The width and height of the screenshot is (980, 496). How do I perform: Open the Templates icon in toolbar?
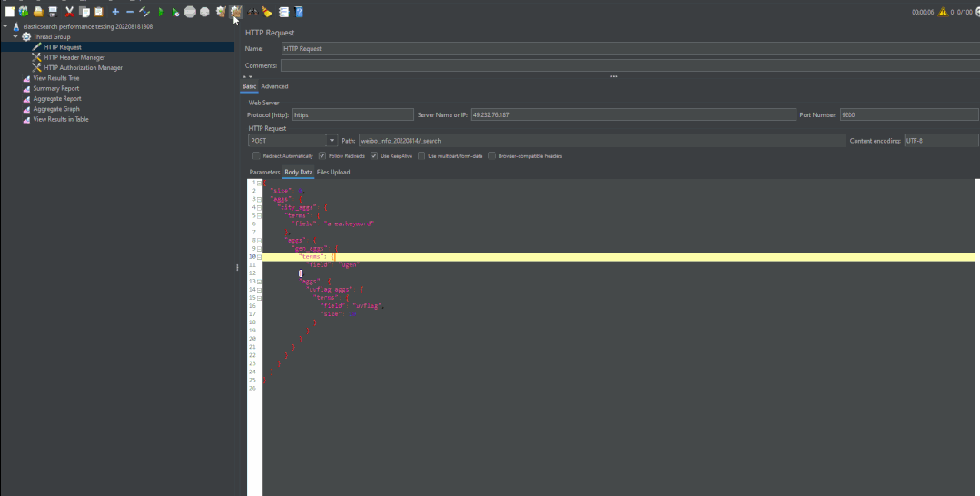[24, 12]
